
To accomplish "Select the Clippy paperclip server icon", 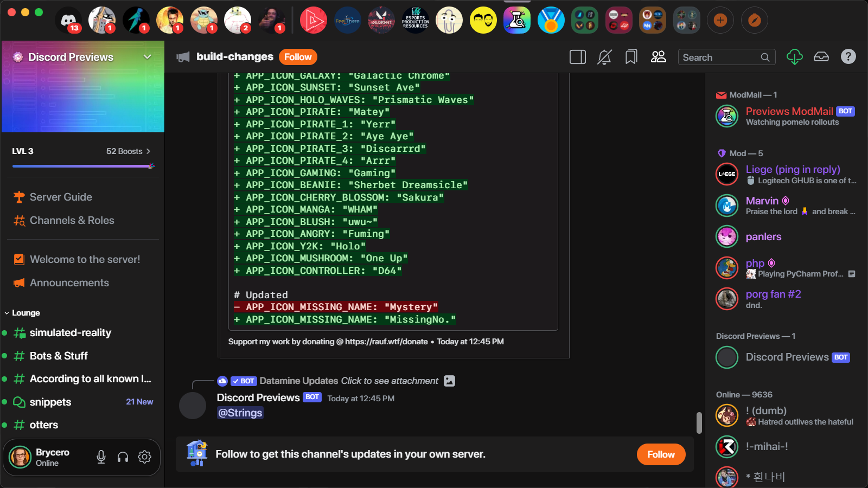I will (x=449, y=21).
